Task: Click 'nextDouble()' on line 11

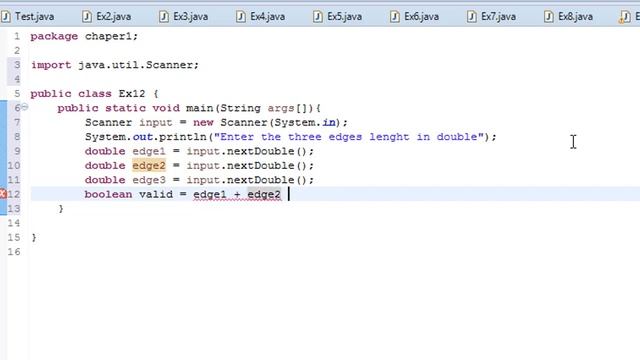Action: pos(267,180)
